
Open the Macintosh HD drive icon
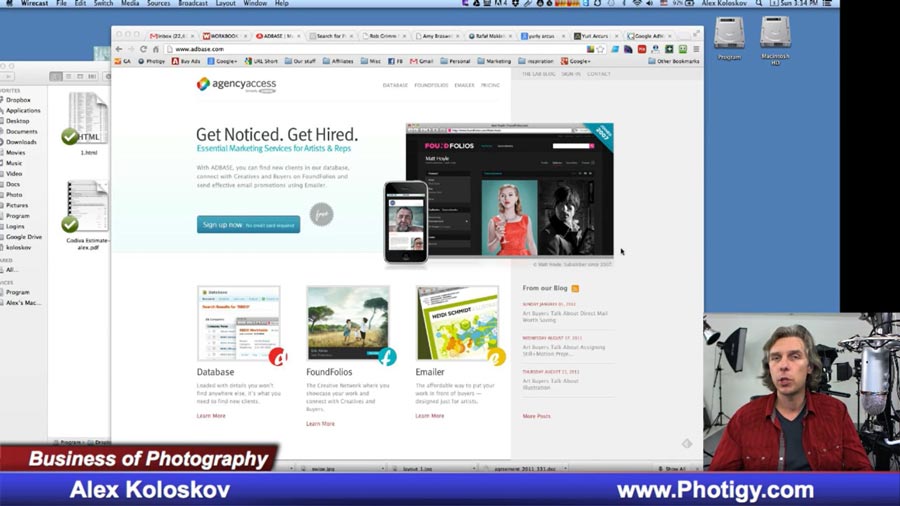(x=775, y=34)
